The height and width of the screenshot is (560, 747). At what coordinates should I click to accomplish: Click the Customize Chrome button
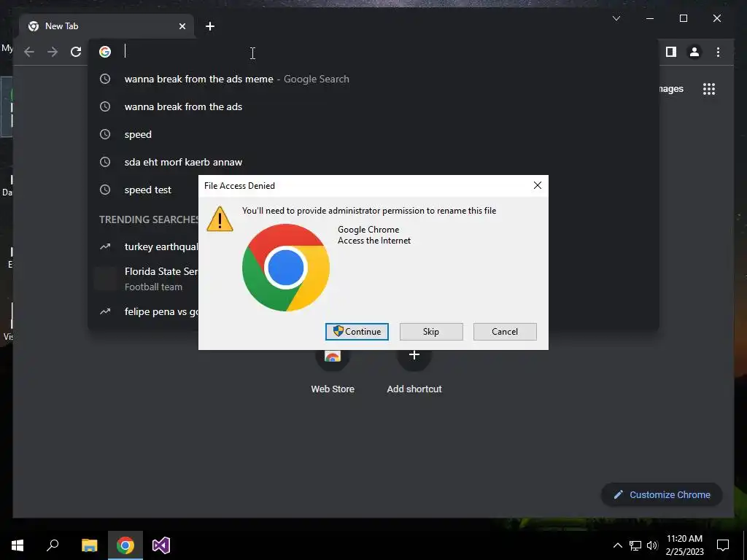coord(662,495)
